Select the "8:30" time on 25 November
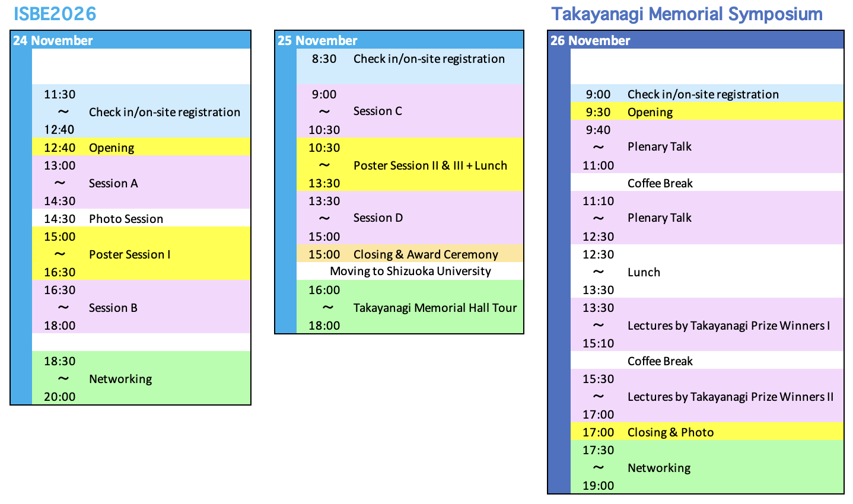The width and height of the screenshot is (853, 504). tap(324, 59)
